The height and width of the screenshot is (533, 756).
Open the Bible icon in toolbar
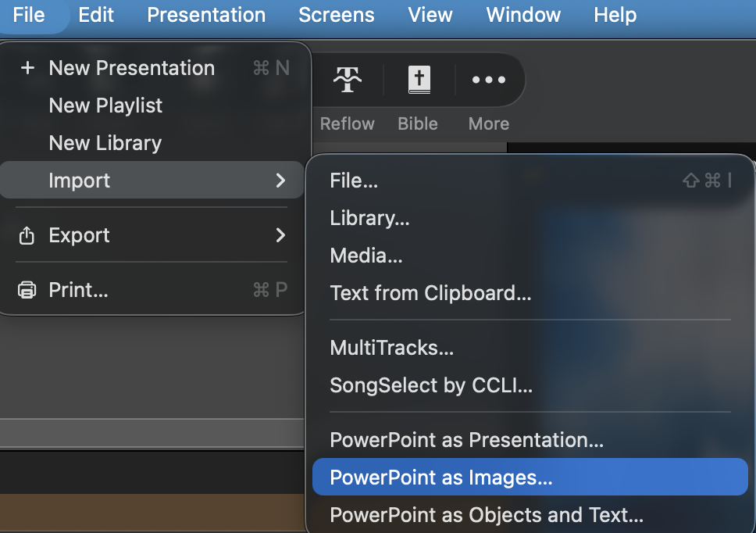419,80
